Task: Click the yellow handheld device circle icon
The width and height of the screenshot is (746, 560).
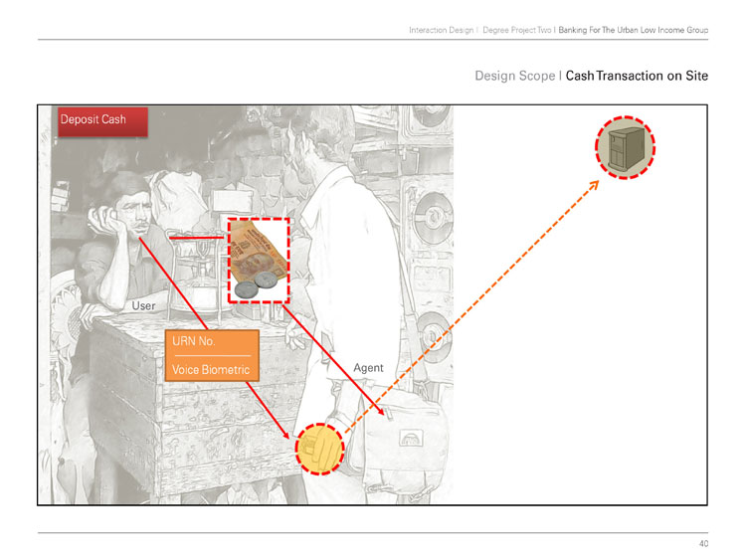Action: [x=319, y=449]
